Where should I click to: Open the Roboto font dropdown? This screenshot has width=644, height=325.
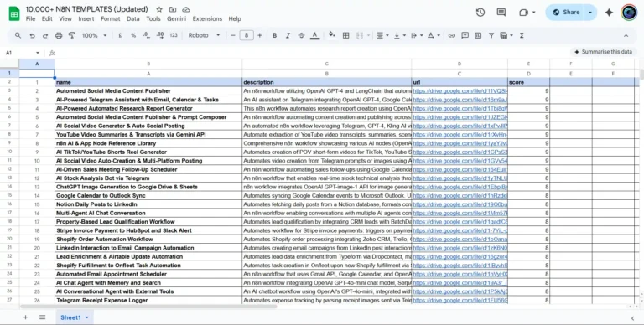204,36
